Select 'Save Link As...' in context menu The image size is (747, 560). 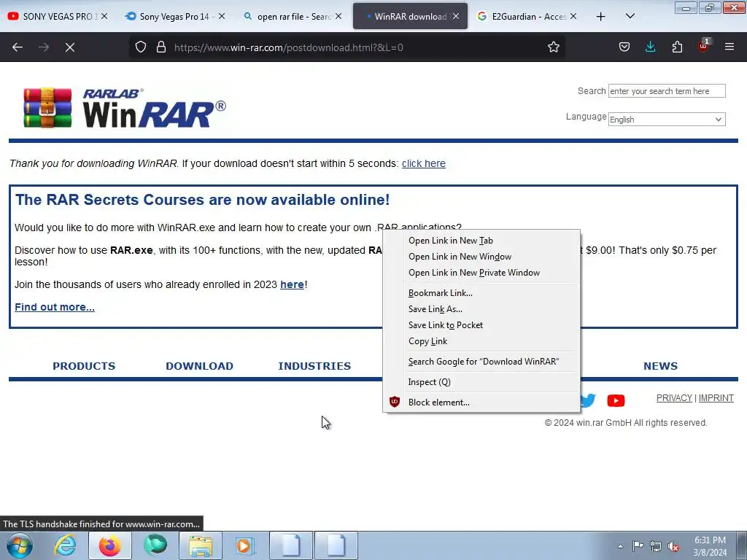(x=481, y=309)
